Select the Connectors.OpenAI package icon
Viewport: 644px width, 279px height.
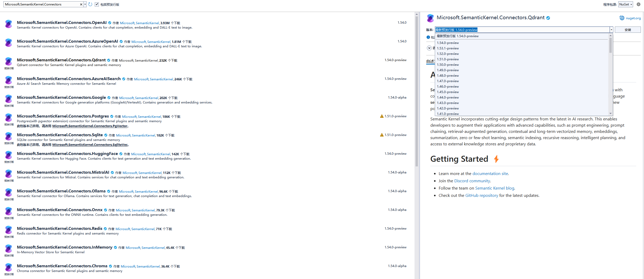pos(9,24)
